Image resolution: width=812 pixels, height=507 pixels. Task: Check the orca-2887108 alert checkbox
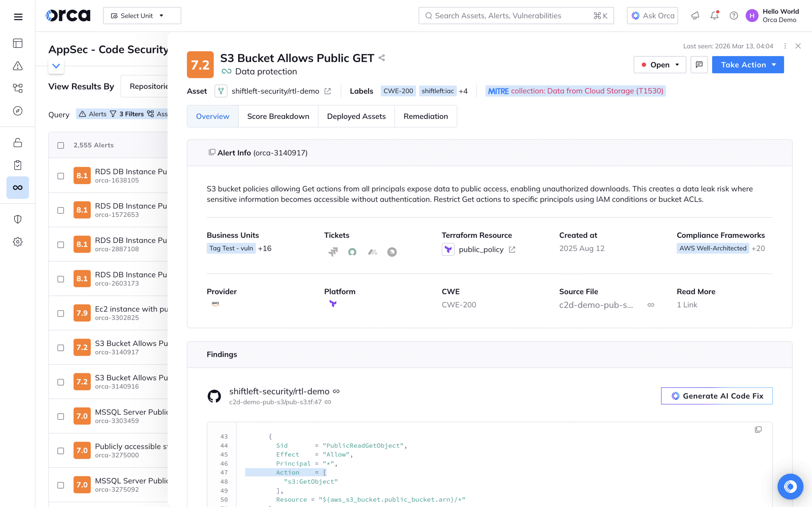[61, 244]
